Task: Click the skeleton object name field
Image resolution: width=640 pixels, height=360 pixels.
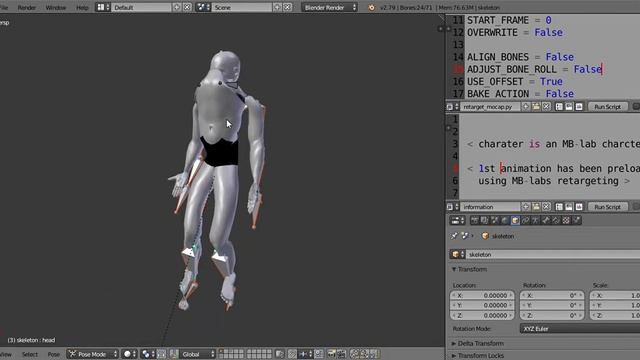Action: 553,254
